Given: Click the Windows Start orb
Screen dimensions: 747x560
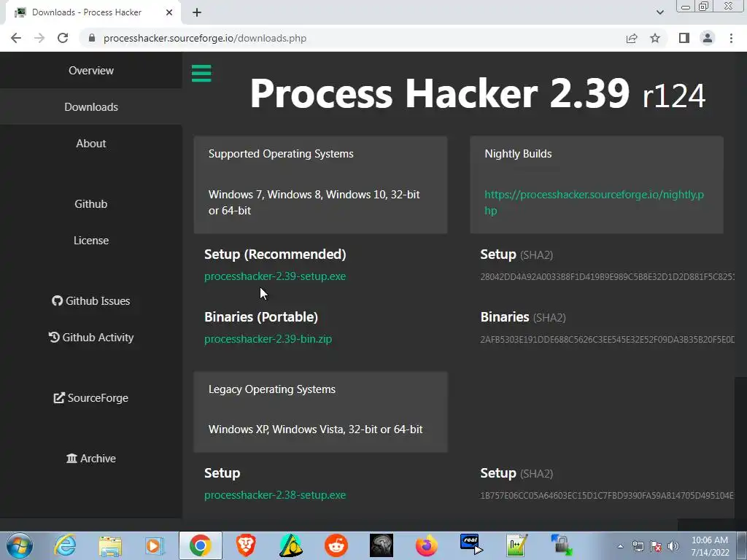Looking at the screenshot, I should click(x=20, y=545).
